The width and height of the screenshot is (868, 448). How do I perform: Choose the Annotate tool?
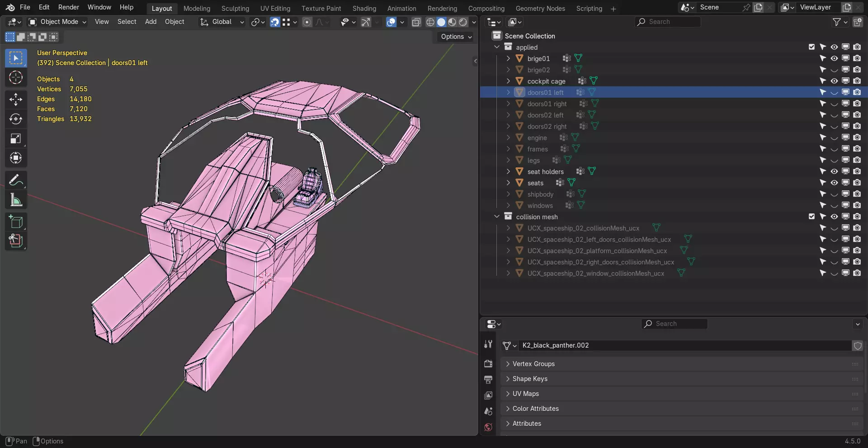[16, 180]
